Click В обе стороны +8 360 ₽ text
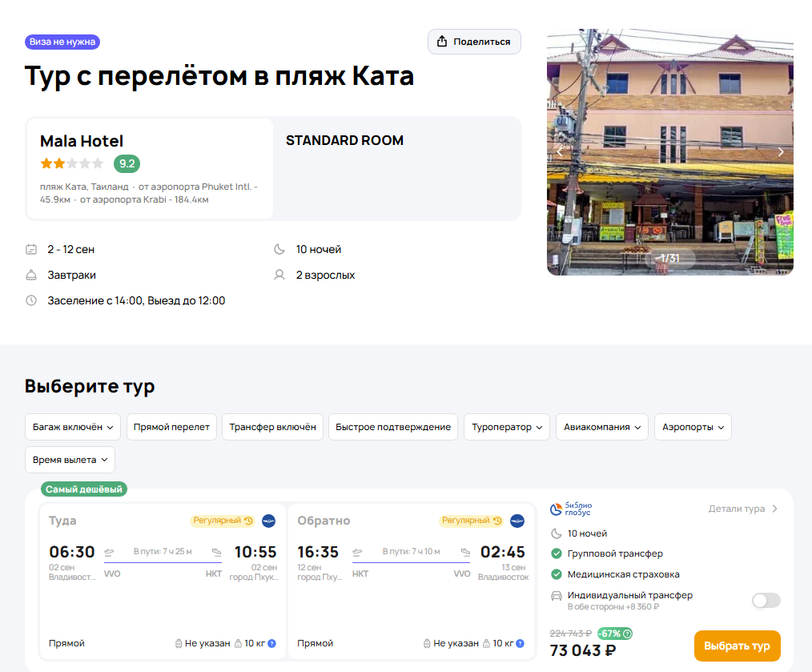Viewport: 812px width, 672px height. 613,606
